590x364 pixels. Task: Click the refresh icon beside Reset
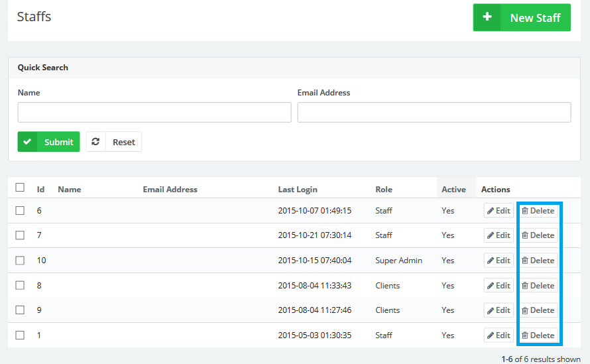pyautogui.click(x=96, y=142)
